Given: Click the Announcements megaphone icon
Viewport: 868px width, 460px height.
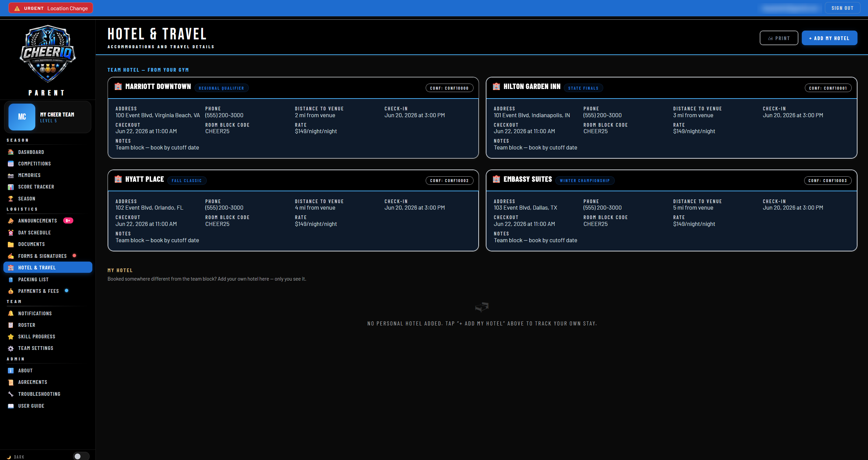Looking at the screenshot, I should coord(11,221).
